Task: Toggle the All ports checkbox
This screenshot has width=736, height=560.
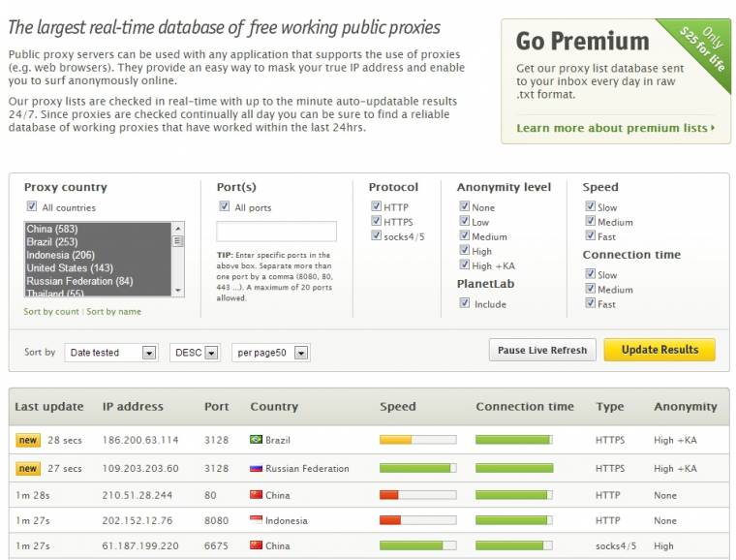Action: [225, 206]
